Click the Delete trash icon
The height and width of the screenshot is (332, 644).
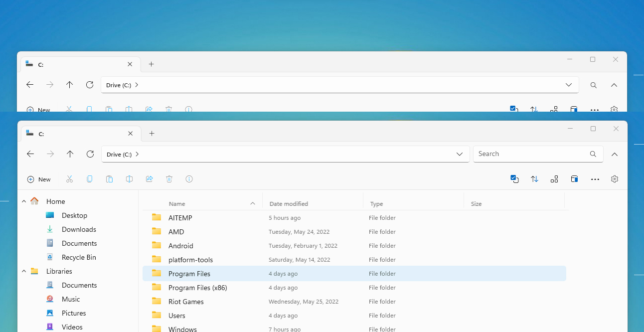click(x=169, y=179)
